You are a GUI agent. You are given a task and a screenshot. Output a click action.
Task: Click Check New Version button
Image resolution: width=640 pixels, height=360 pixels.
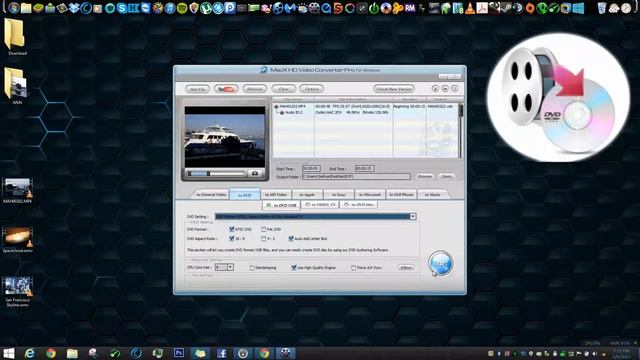pos(394,89)
